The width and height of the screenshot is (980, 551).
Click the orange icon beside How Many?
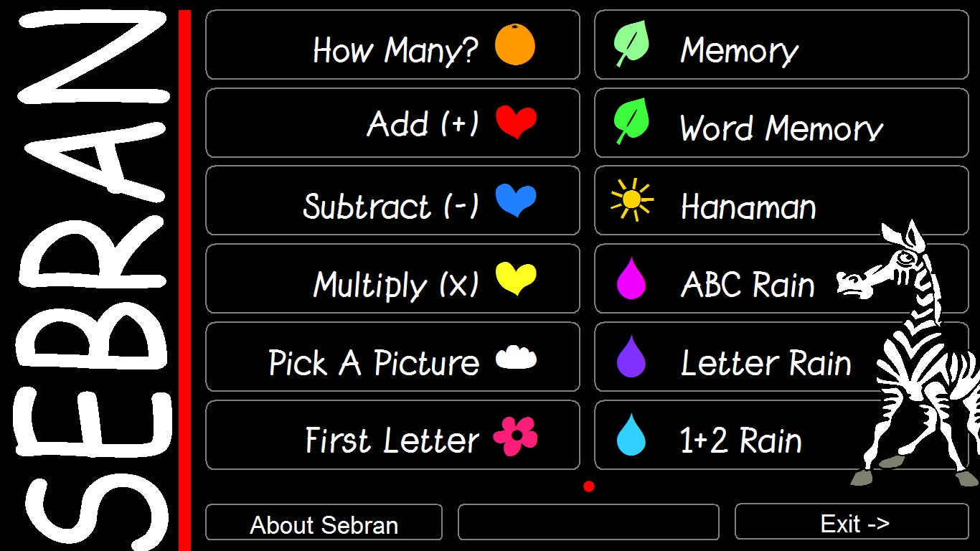514,44
